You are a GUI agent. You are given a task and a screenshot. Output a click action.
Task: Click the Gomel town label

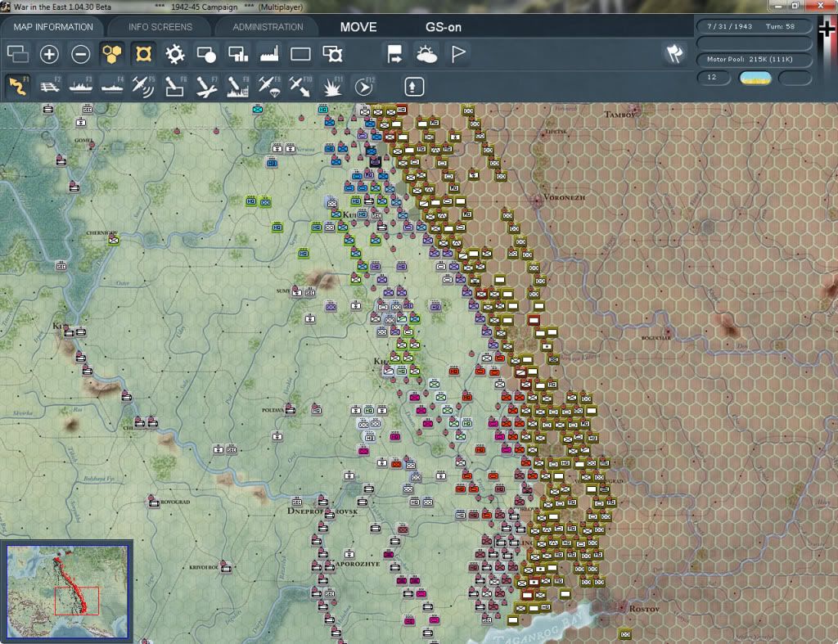coord(83,141)
